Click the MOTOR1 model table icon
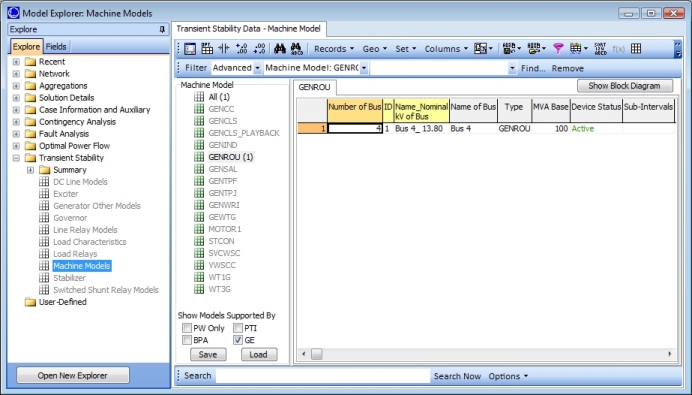This screenshot has width=692, height=395. [199, 229]
